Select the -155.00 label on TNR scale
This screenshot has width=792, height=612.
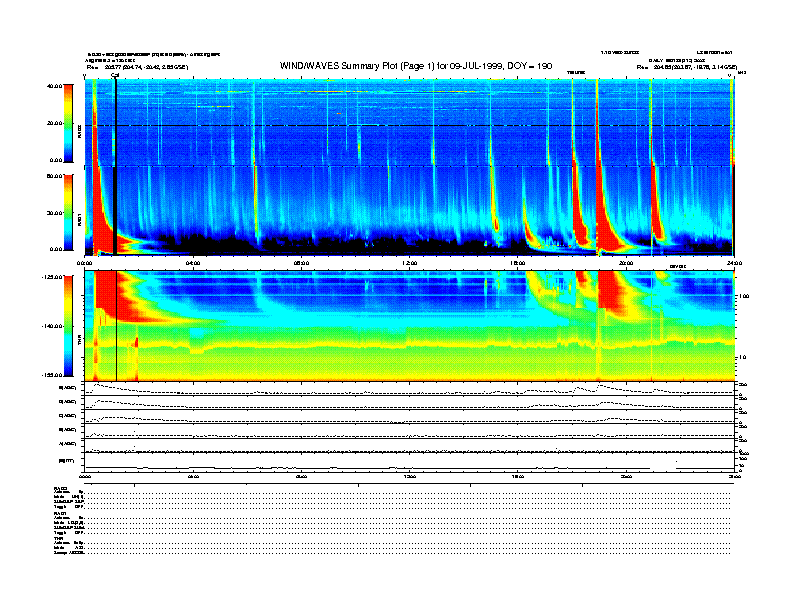pos(52,375)
